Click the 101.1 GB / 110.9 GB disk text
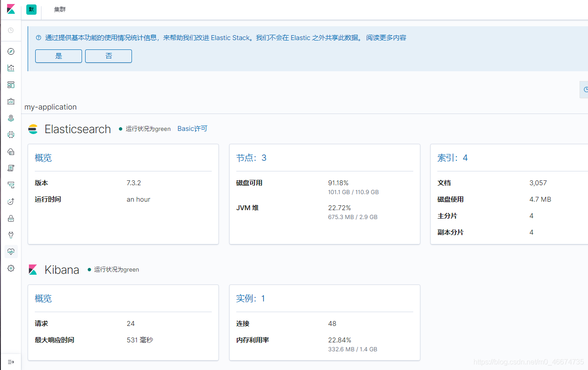The height and width of the screenshot is (370, 588). [x=354, y=192]
